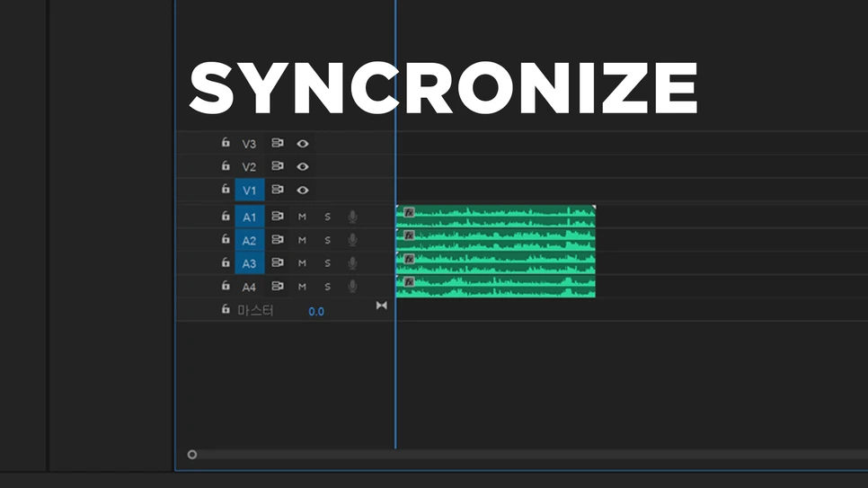The height and width of the screenshot is (488, 868).
Task: Solo audio track A3
Action: coord(328,263)
